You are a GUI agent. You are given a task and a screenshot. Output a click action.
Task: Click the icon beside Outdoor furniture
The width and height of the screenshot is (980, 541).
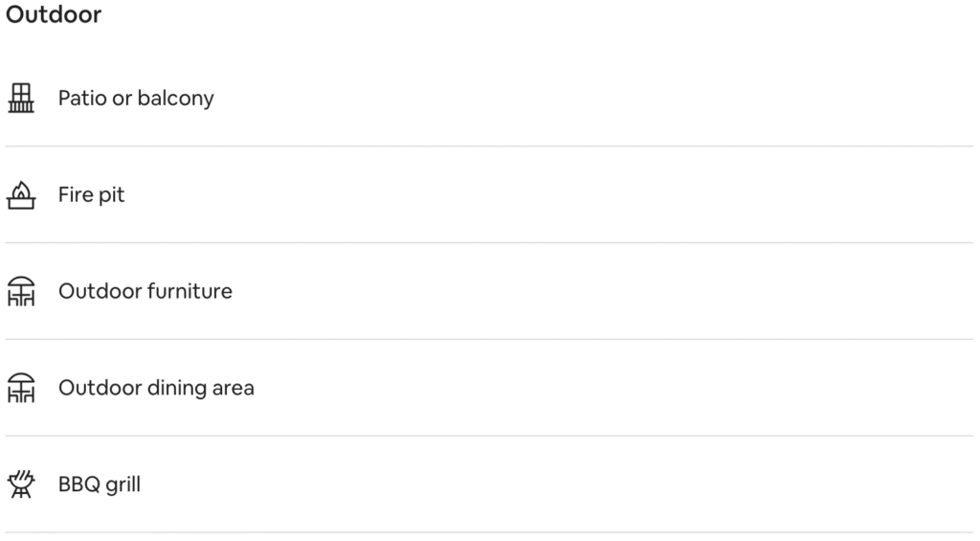pyautogui.click(x=21, y=291)
